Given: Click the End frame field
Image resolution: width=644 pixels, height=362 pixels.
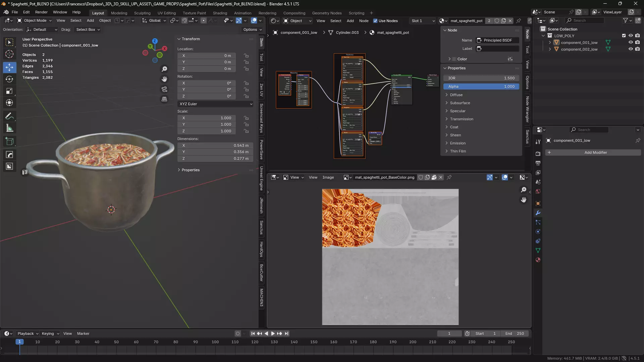Looking at the screenshot, I should pos(515,334).
